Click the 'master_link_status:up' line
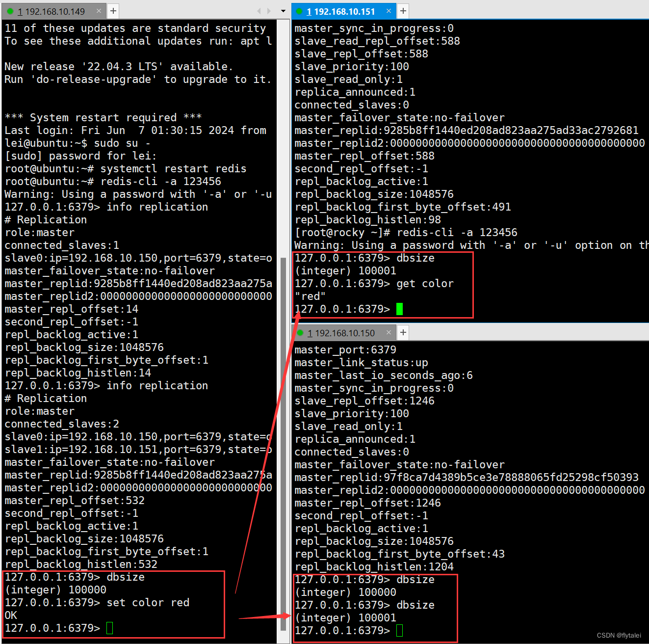 (362, 362)
